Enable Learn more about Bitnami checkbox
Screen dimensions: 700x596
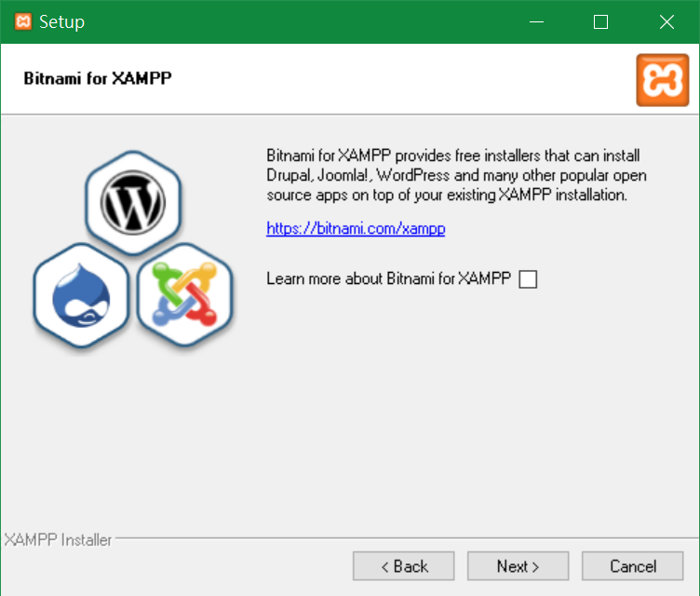(x=528, y=279)
